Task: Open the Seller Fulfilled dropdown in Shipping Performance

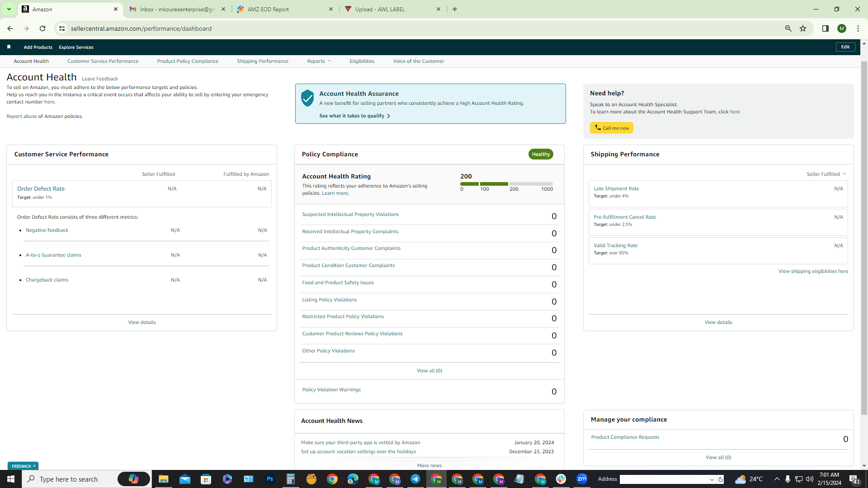Action: click(x=826, y=174)
